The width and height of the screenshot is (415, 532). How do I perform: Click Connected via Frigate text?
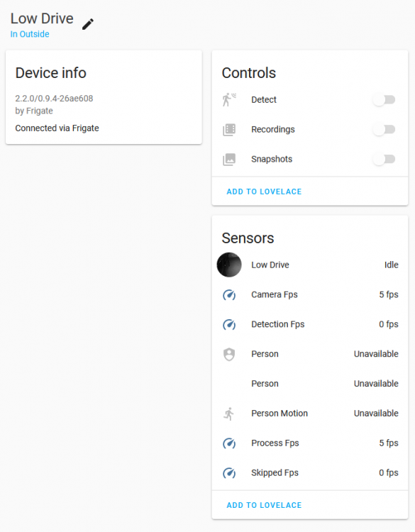(57, 128)
